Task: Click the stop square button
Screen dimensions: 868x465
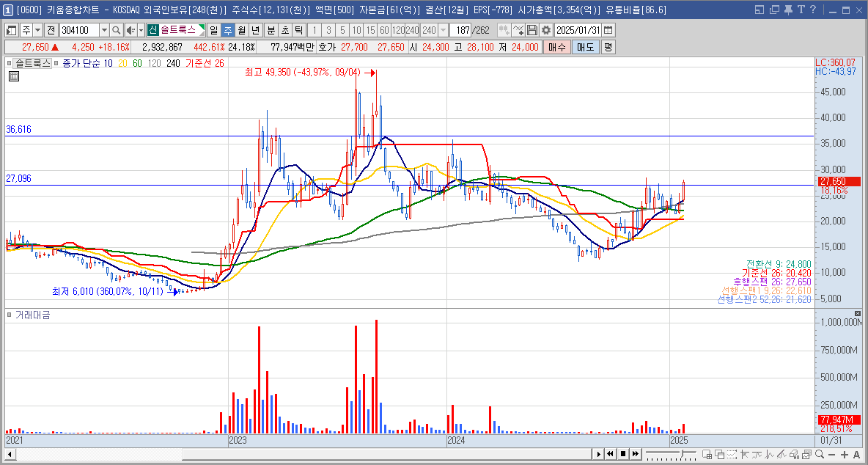Action: click(x=623, y=454)
